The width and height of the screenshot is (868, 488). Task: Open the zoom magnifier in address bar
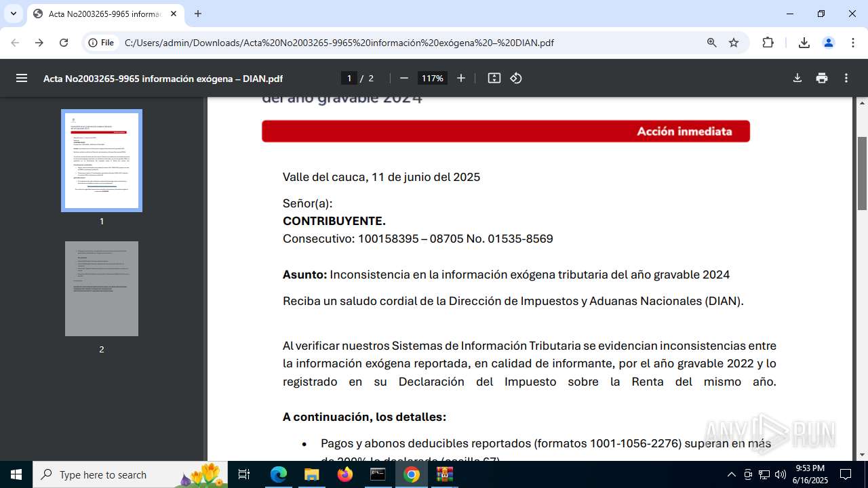click(x=712, y=43)
